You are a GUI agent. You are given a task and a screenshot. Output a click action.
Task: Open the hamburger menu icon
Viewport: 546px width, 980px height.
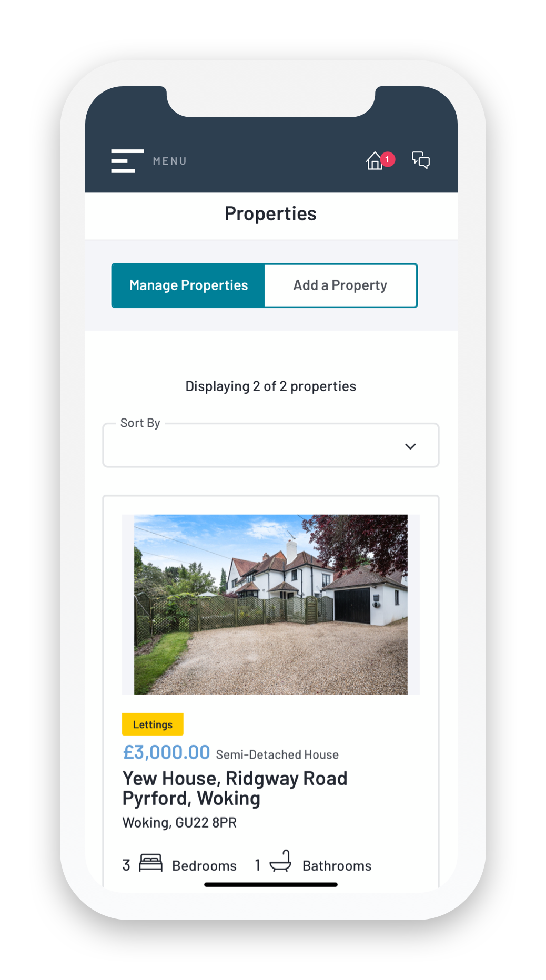pyautogui.click(x=127, y=161)
